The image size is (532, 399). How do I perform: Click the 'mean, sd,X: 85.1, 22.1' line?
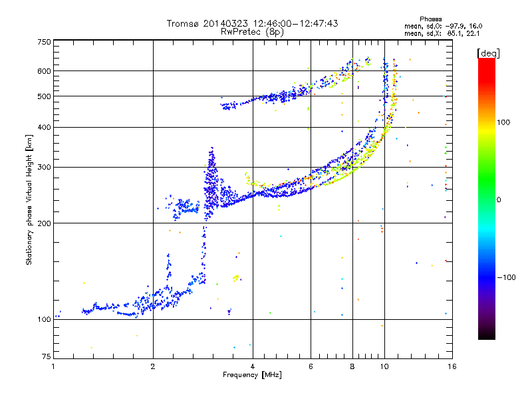[442, 33]
